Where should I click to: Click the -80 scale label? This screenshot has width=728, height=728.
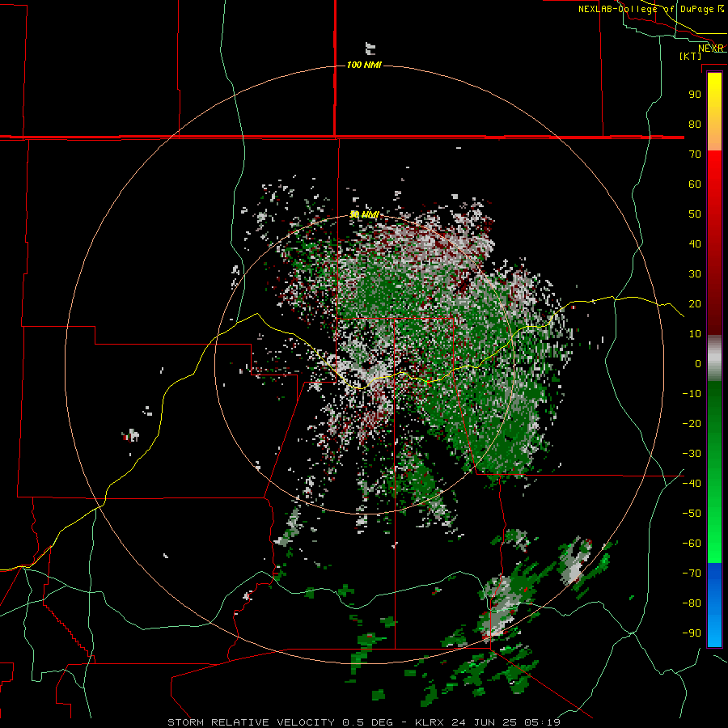[x=692, y=603]
